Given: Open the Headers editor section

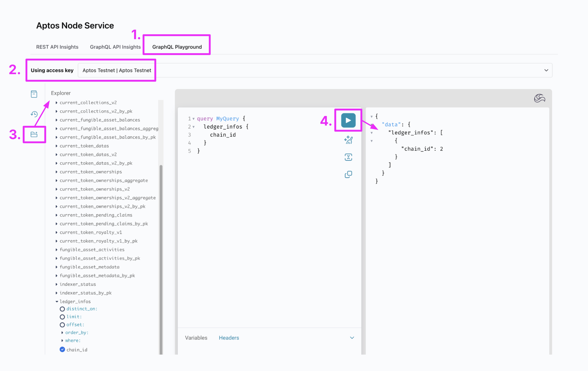Looking at the screenshot, I should pyautogui.click(x=229, y=338).
